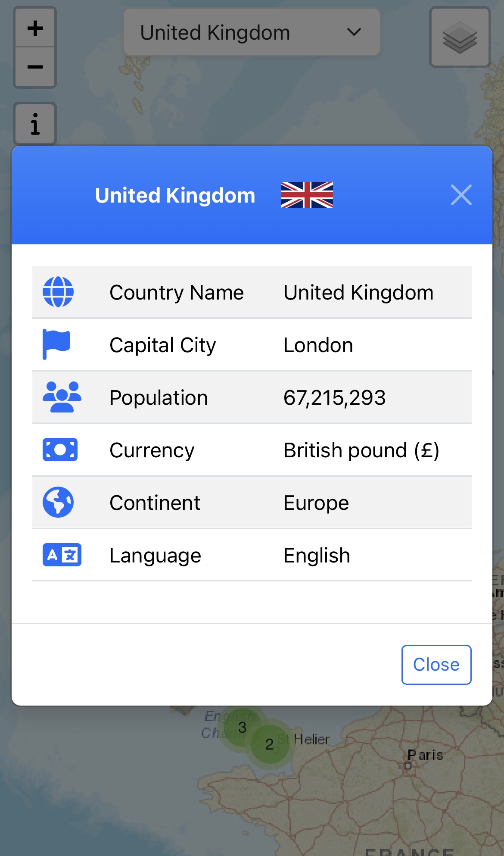The width and height of the screenshot is (504, 856).
Task: Click the marker cluster labeled 2
Action: point(270,744)
